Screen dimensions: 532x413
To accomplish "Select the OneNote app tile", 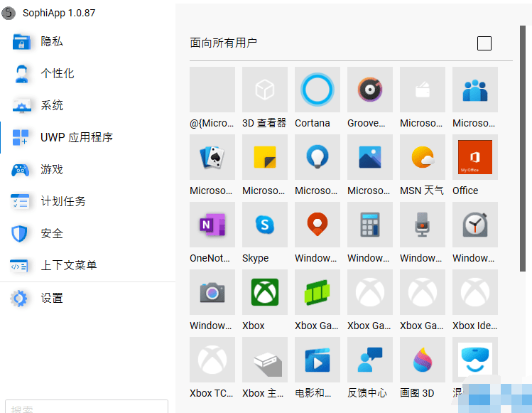I will click(x=212, y=225).
